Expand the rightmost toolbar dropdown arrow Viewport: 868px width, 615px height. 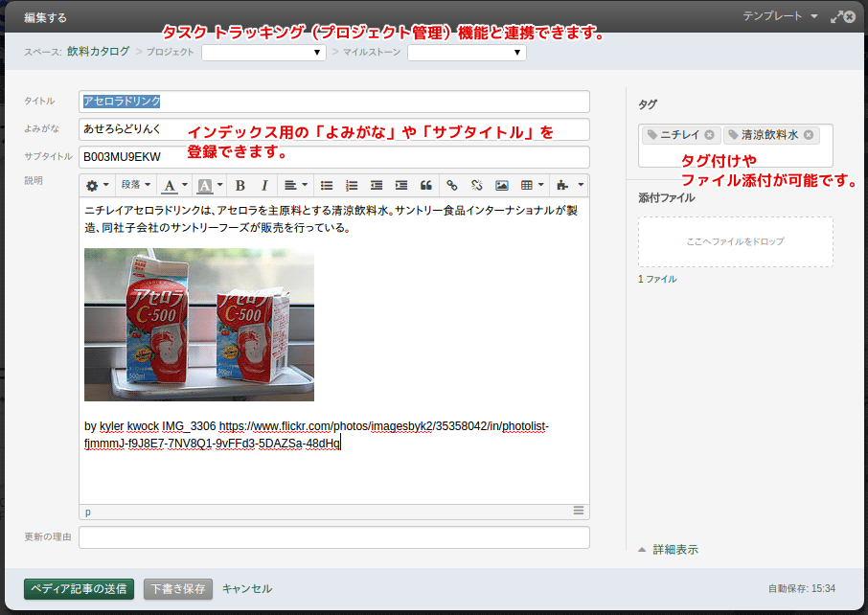click(581, 186)
